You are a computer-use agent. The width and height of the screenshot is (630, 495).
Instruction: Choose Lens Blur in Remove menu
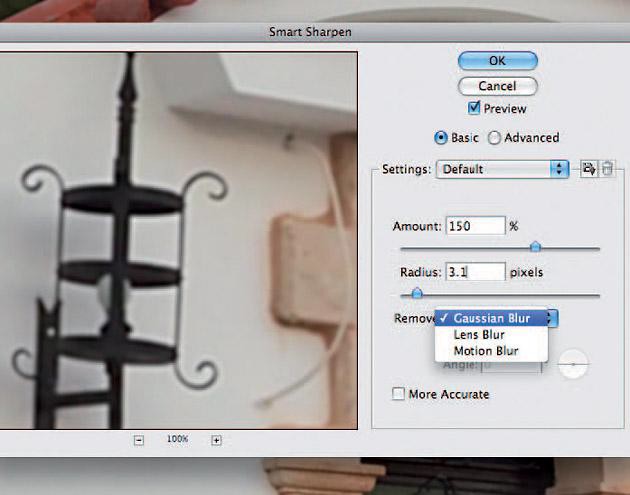(491, 335)
